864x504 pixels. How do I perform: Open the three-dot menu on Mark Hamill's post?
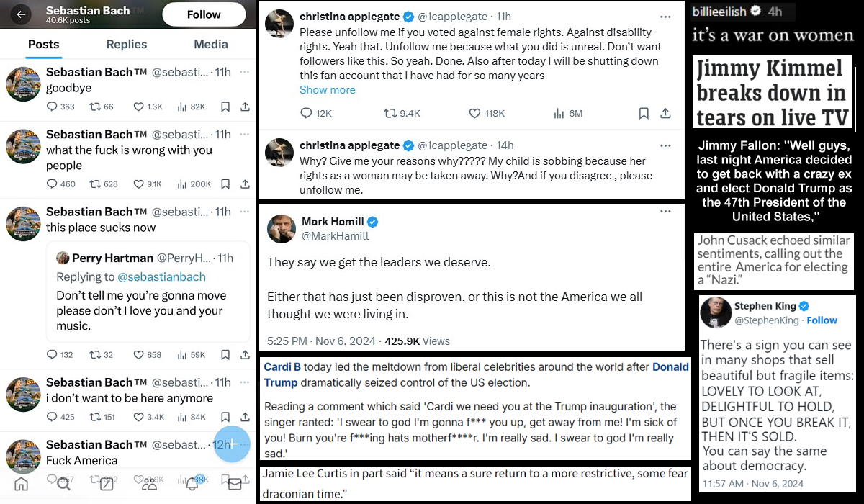[x=666, y=212]
